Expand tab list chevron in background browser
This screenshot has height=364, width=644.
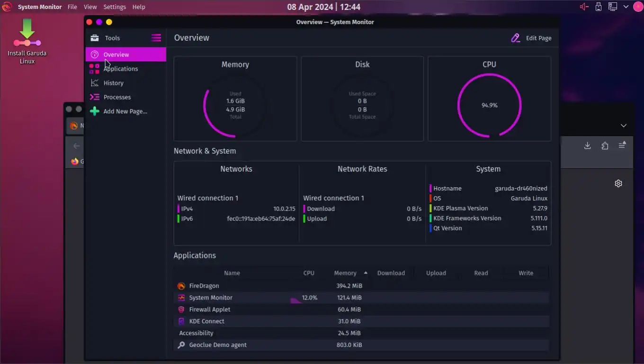(x=624, y=126)
